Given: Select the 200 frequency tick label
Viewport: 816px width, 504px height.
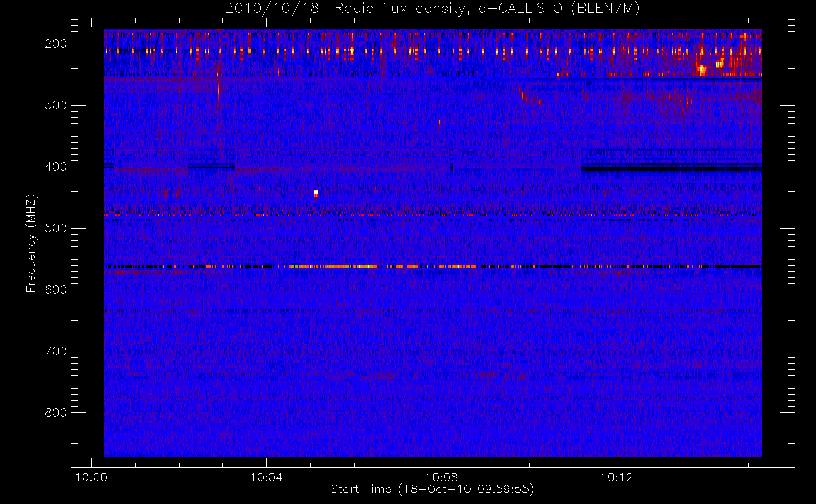Looking at the screenshot, I should click(55, 44).
